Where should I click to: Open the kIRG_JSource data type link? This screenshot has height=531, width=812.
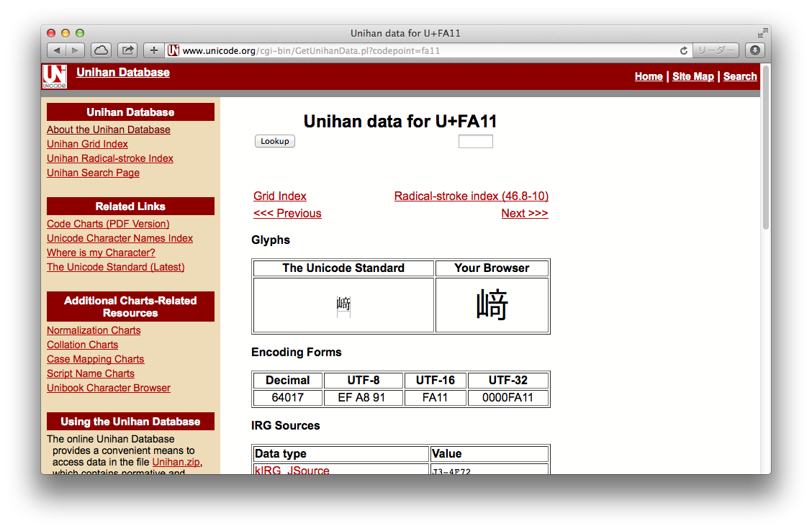(x=292, y=470)
